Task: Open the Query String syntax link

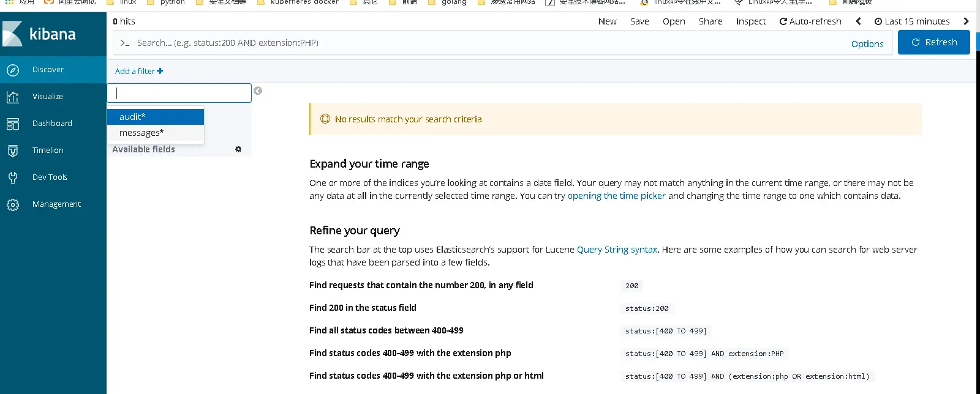Action: coord(617,250)
